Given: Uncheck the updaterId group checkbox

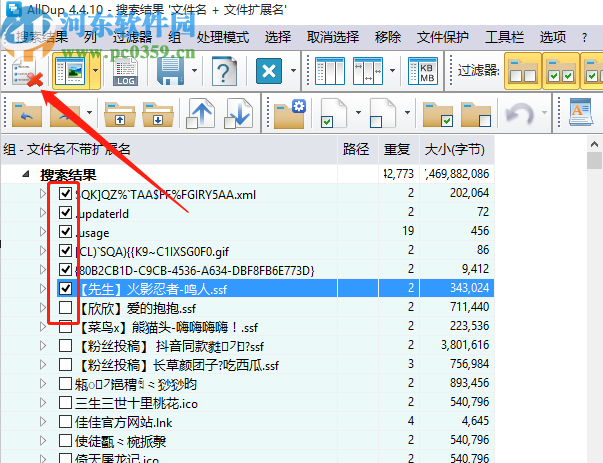Looking at the screenshot, I should click(x=65, y=212).
